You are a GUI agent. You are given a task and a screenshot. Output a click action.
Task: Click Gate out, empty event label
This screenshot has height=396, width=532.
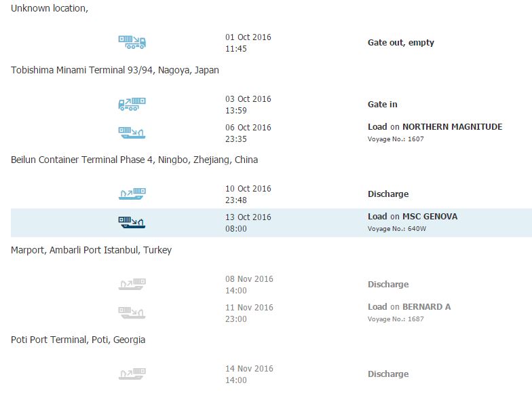(401, 42)
